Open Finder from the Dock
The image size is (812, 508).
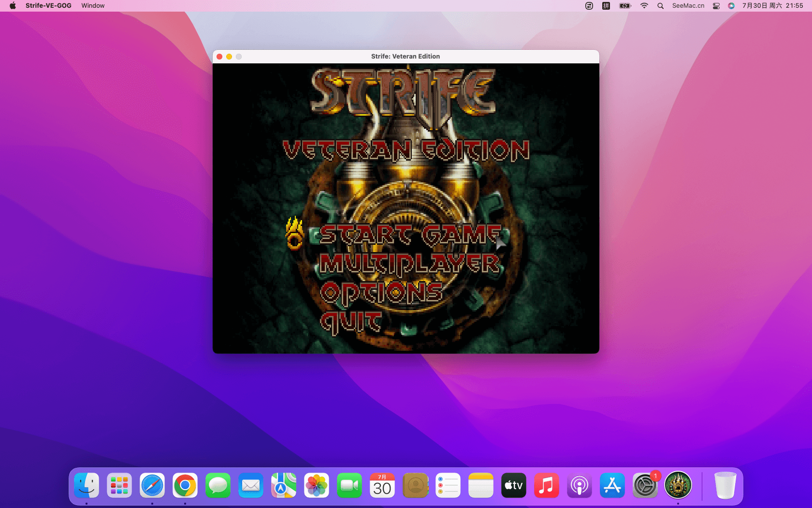[x=87, y=485]
